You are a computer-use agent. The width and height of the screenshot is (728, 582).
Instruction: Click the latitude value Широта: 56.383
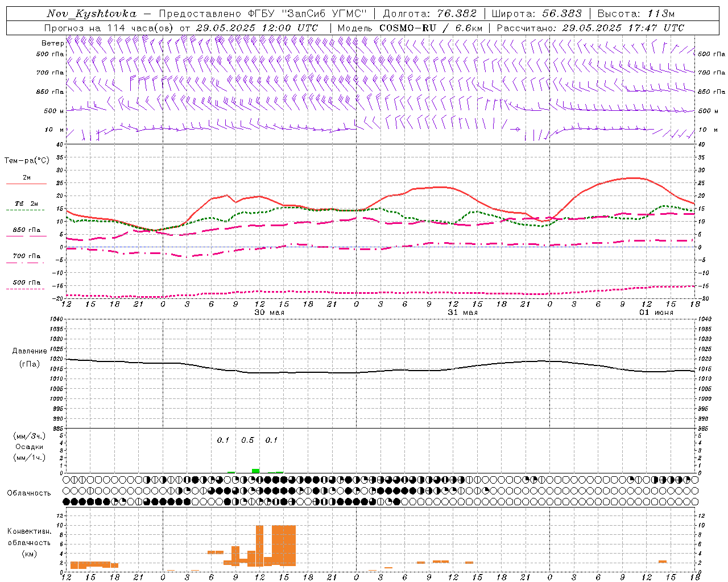[x=536, y=14]
